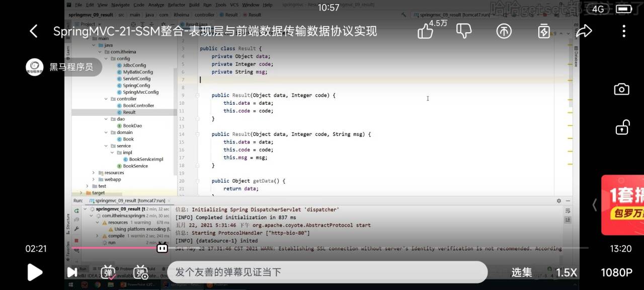This screenshot has width=644, height=290.
Task: Open the Navigate menu in IDEA
Action: [120, 5]
